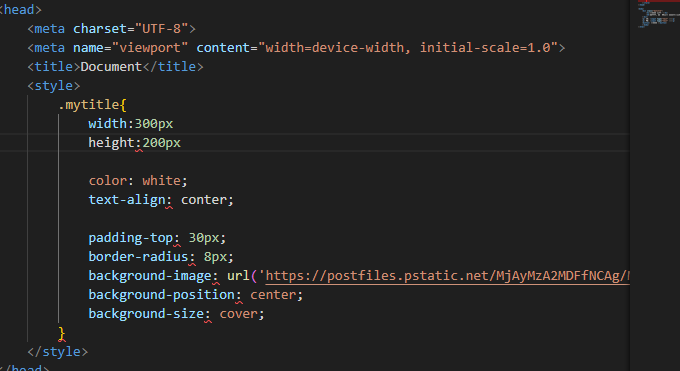Click the 'background-position' property
680x371 pixels.
pos(161,295)
